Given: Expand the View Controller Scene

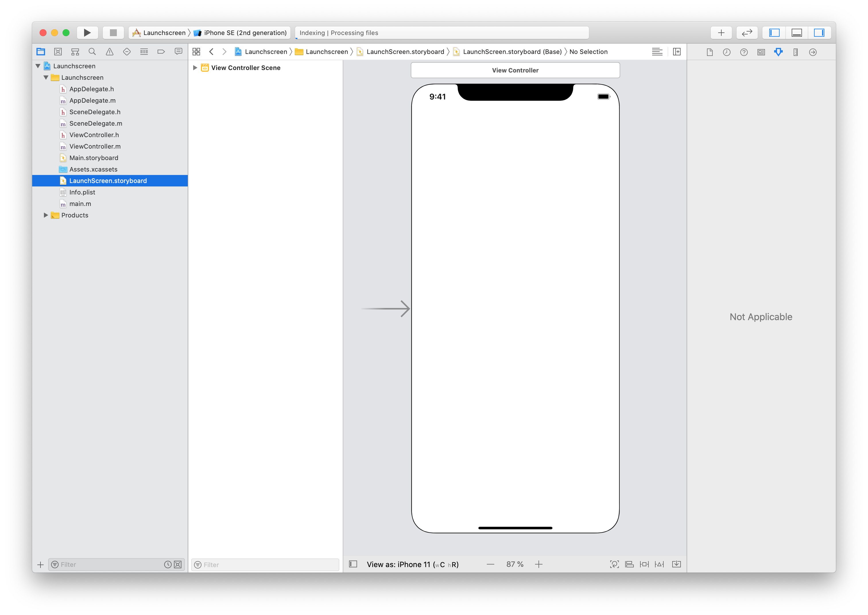Looking at the screenshot, I should (195, 67).
